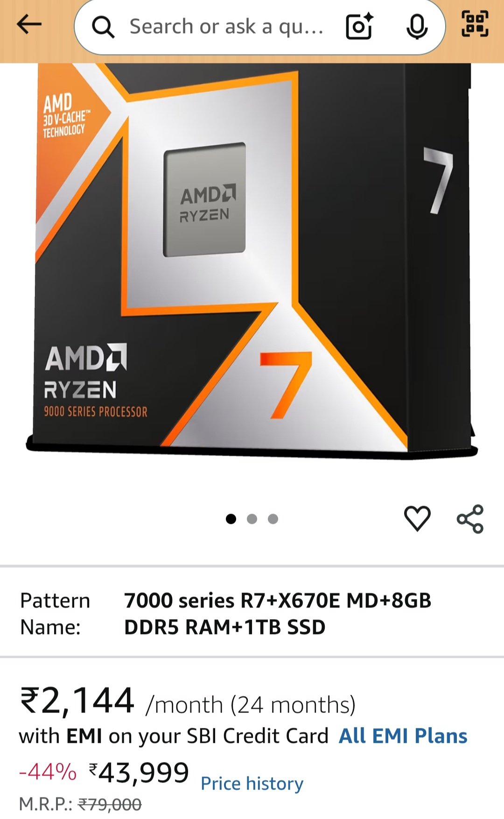504x819 pixels.
Task: Tap the ₹43,999 deal price
Action: click(x=139, y=773)
